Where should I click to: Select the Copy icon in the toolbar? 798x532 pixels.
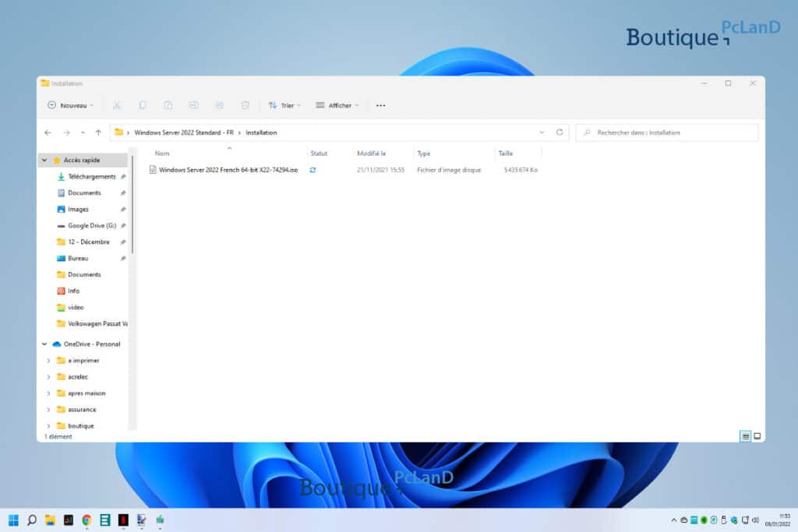click(142, 105)
